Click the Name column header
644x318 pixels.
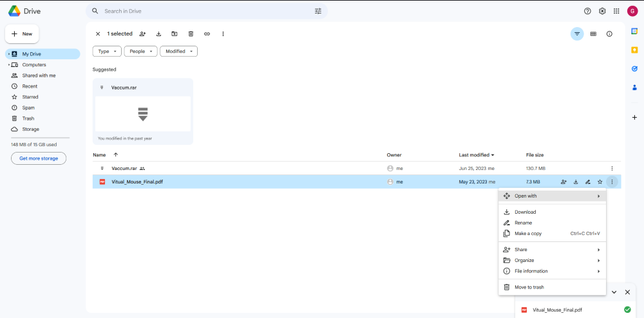pos(99,155)
